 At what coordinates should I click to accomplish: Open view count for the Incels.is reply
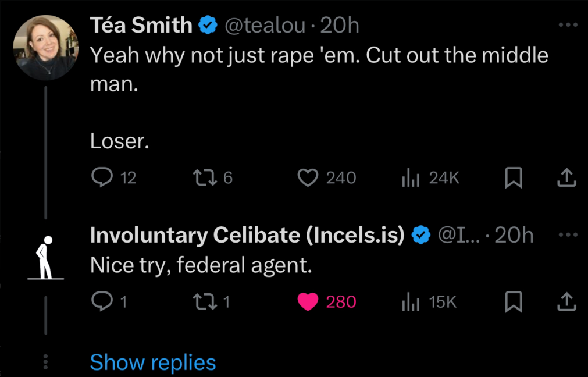(412, 301)
